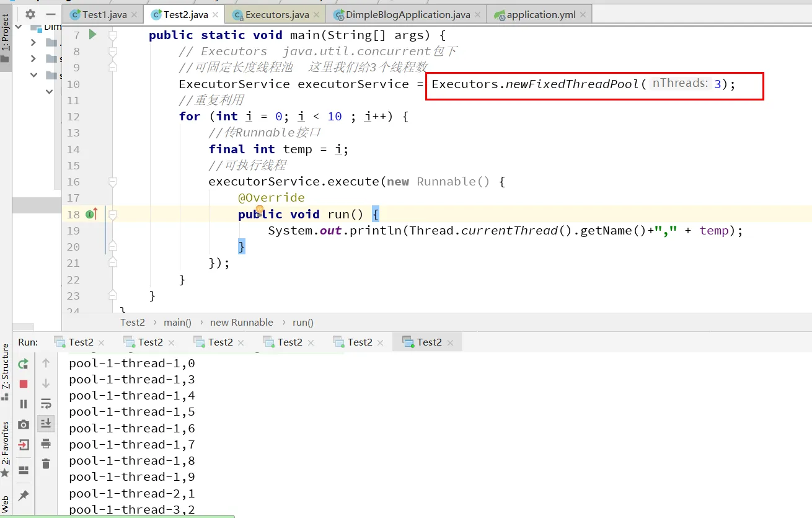
Task: Dump threads using the camera icon
Action: pyautogui.click(x=24, y=424)
